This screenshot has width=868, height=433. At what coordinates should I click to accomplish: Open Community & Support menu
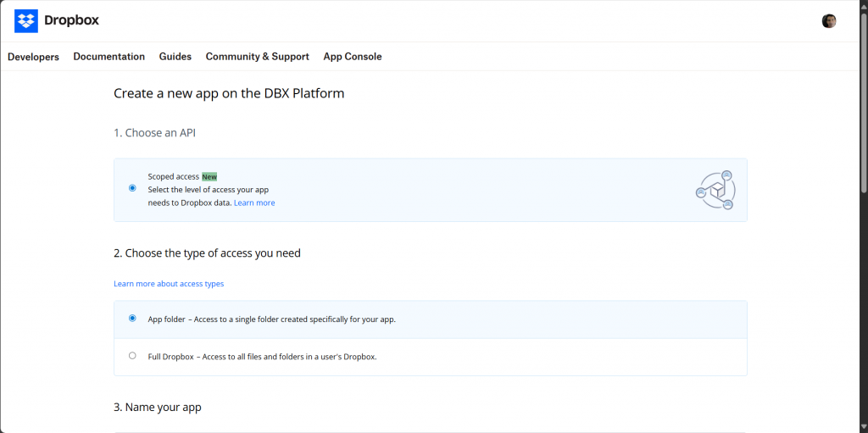coord(258,57)
